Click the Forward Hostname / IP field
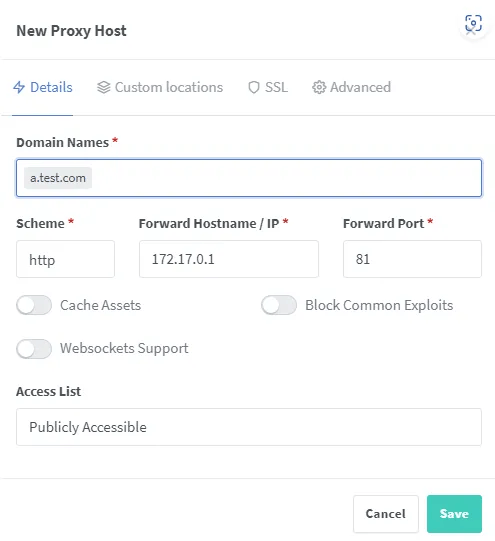The height and width of the screenshot is (541, 495). (x=229, y=259)
